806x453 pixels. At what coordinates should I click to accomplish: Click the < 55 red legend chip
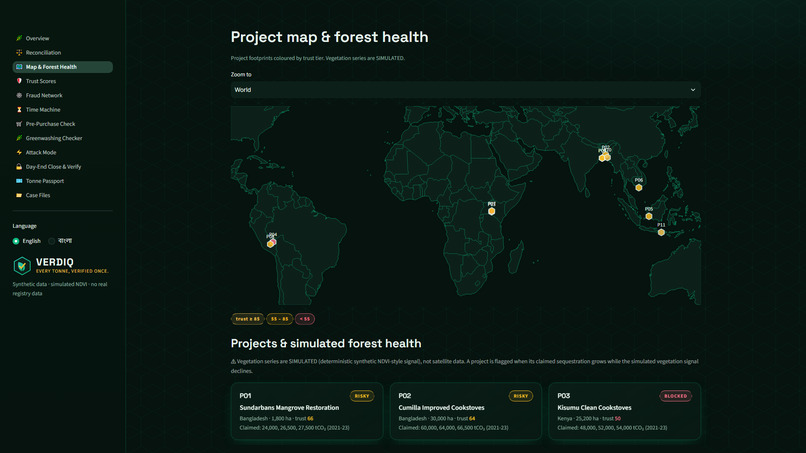pos(305,319)
